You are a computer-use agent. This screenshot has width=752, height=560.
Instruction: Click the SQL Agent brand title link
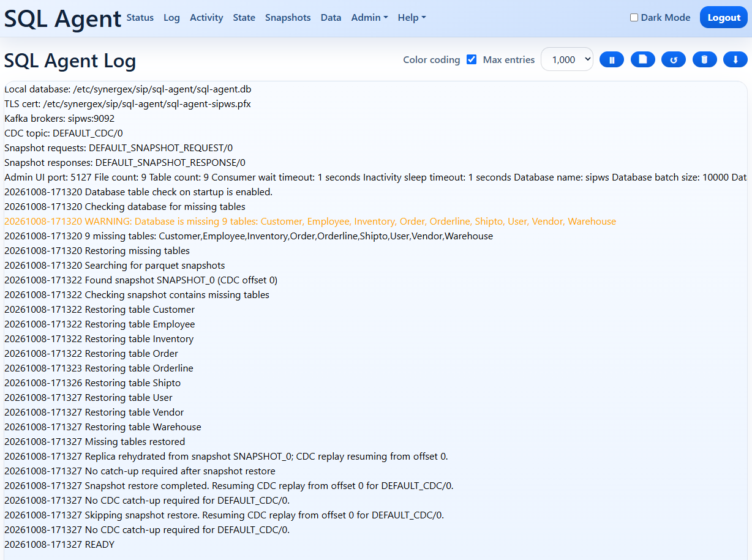[x=62, y=18]
